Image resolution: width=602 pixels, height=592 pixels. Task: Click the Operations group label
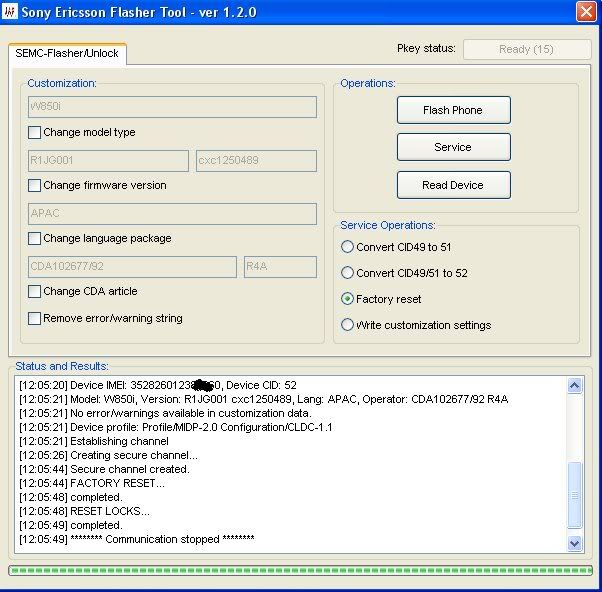pos(368,83)
